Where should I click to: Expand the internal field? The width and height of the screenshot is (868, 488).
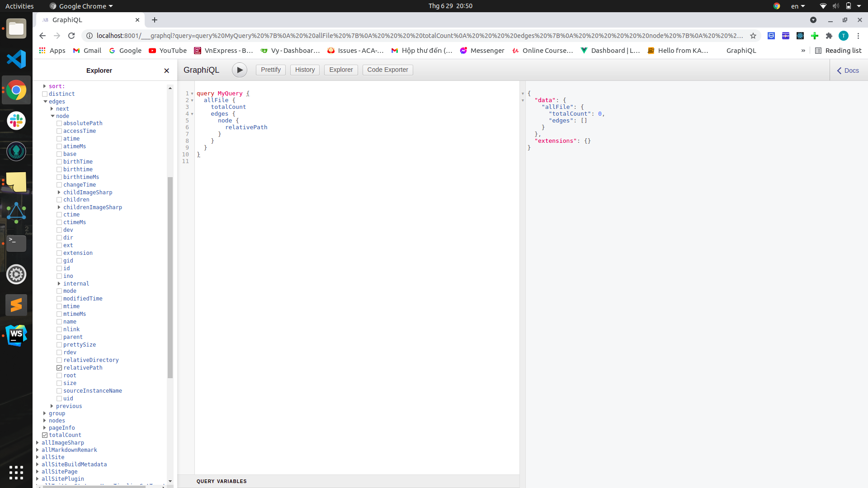(x=59, y=284)
